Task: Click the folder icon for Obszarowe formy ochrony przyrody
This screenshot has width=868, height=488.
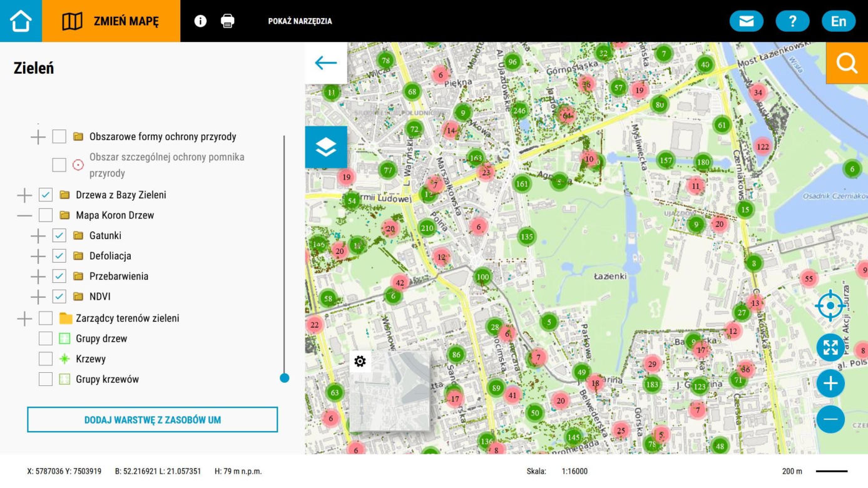Action: 78,136
